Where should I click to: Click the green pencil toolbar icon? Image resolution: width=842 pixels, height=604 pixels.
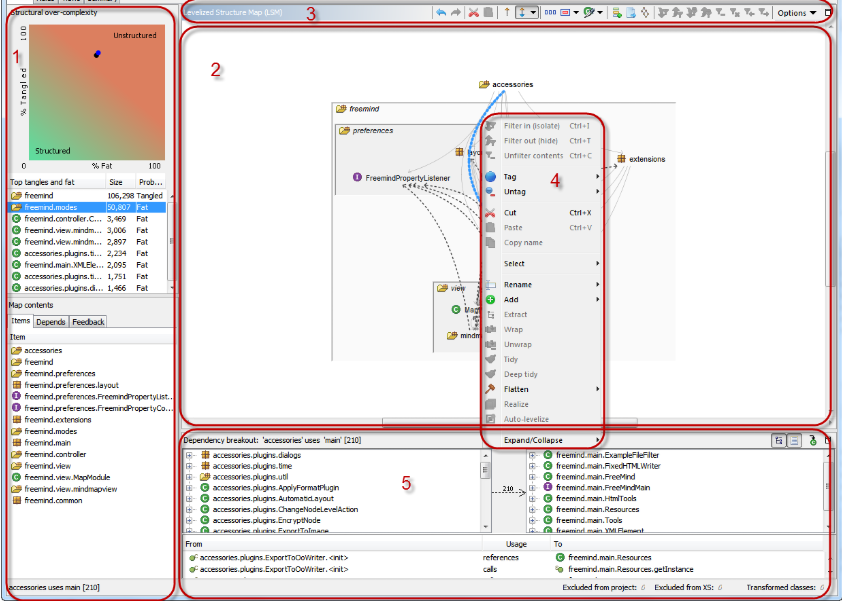point(589,12)
